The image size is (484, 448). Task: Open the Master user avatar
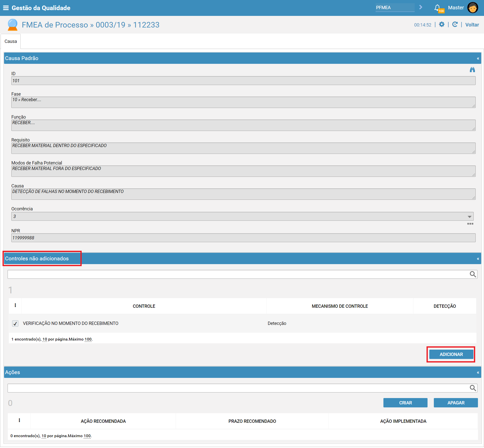click(472, 8)
